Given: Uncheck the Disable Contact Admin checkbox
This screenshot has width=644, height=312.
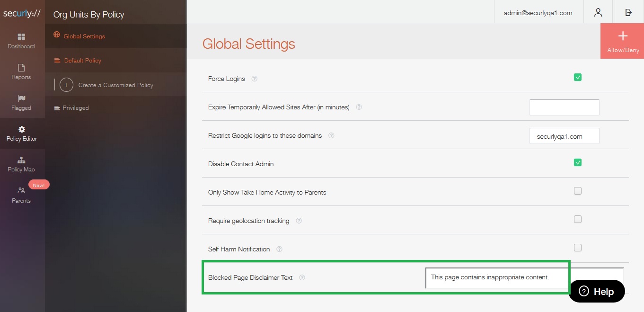Looking at the screenshot, I should tap(577, 162).
